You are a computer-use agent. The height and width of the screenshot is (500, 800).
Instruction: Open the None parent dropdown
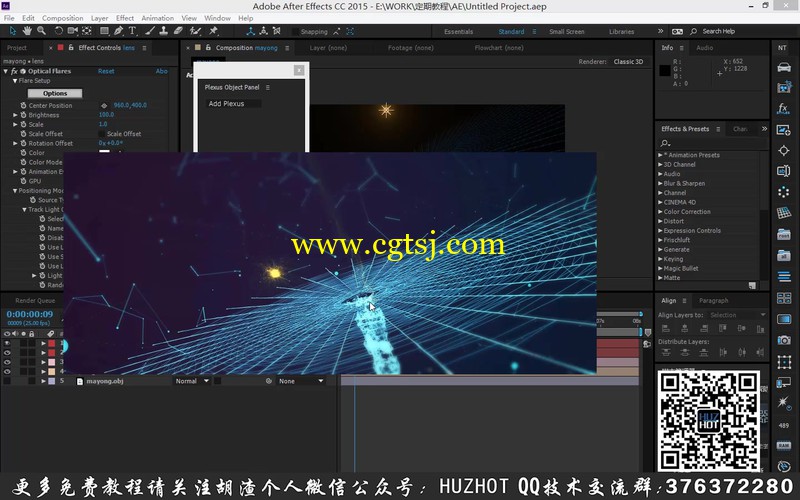point(301,381)
